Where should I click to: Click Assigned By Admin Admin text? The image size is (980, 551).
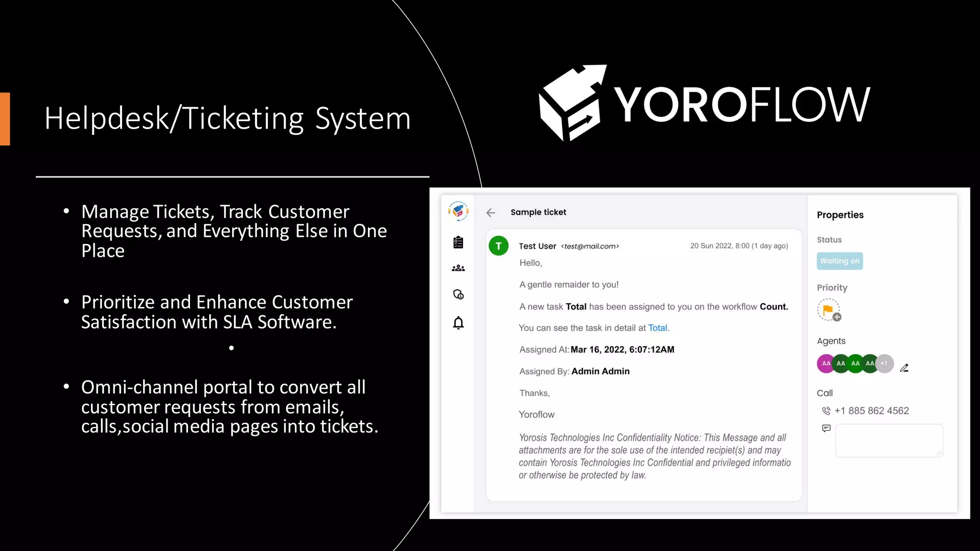pos(575,372)
